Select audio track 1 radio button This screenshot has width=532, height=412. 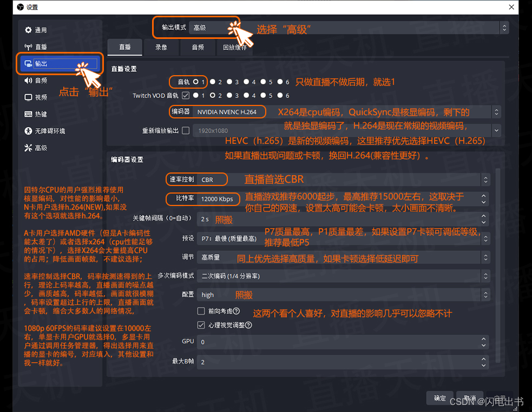[196, 82]
